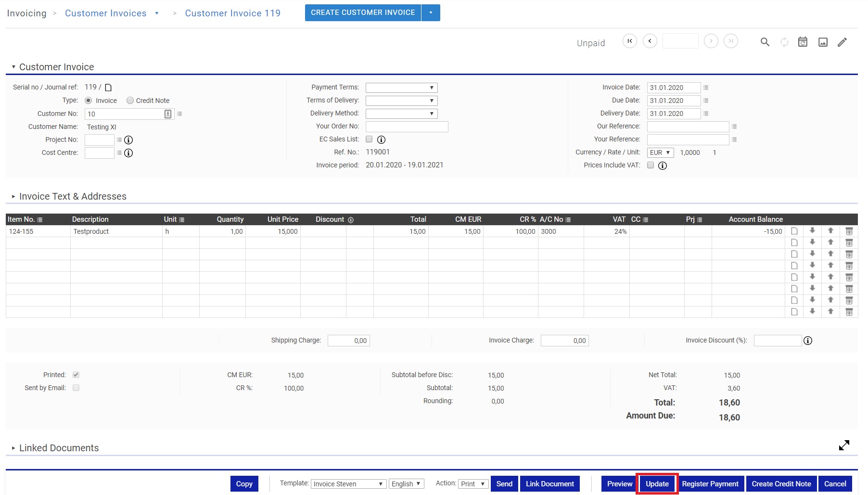Click info icon next to Invoice Discount
The height and width of the screenshot is (495, 868).
point(808,341)
